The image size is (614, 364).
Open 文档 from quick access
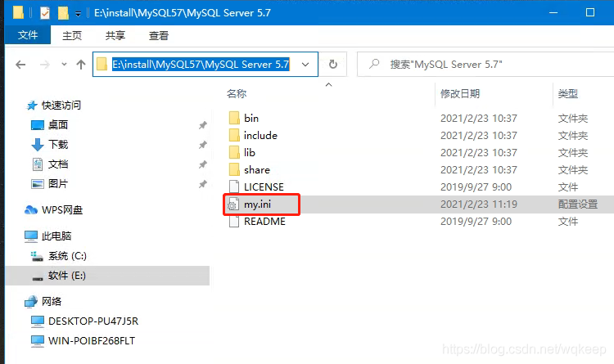[x=58, y=164]
